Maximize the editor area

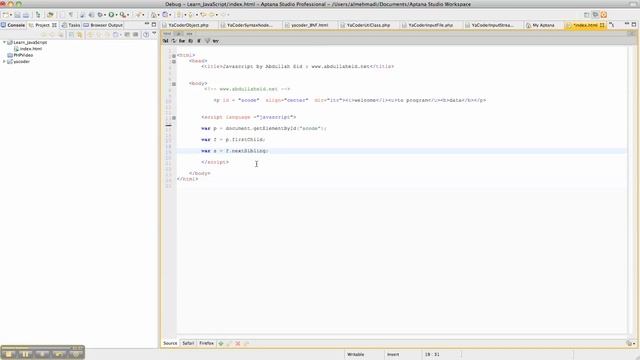click(634, 24)
